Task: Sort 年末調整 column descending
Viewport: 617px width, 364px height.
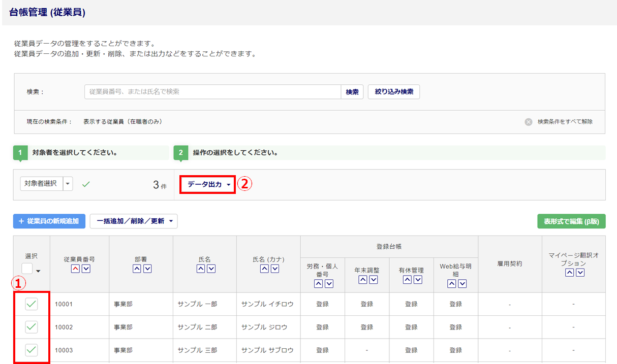Action: (x=374, y=280)
